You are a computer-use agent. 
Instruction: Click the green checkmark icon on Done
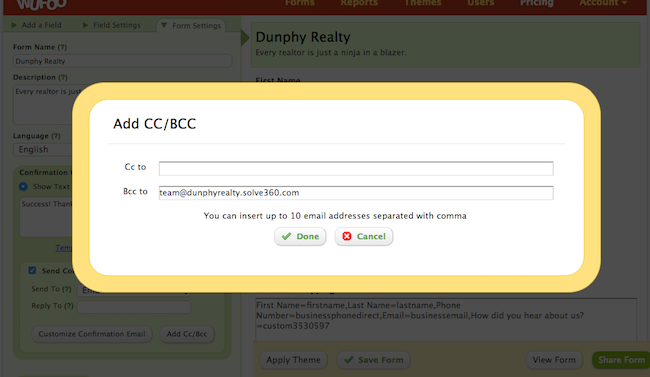[286, 236]
